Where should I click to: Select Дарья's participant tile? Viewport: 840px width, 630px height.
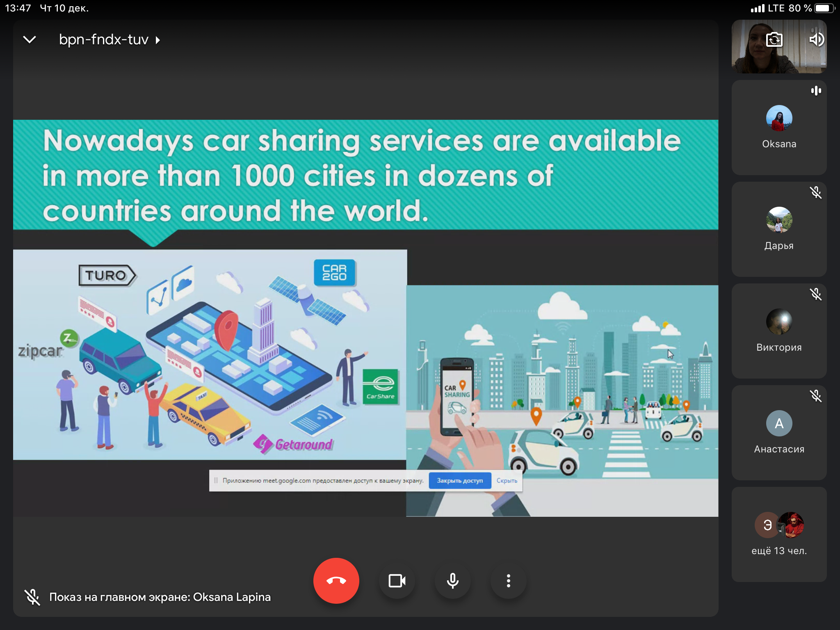click(779, 229)
